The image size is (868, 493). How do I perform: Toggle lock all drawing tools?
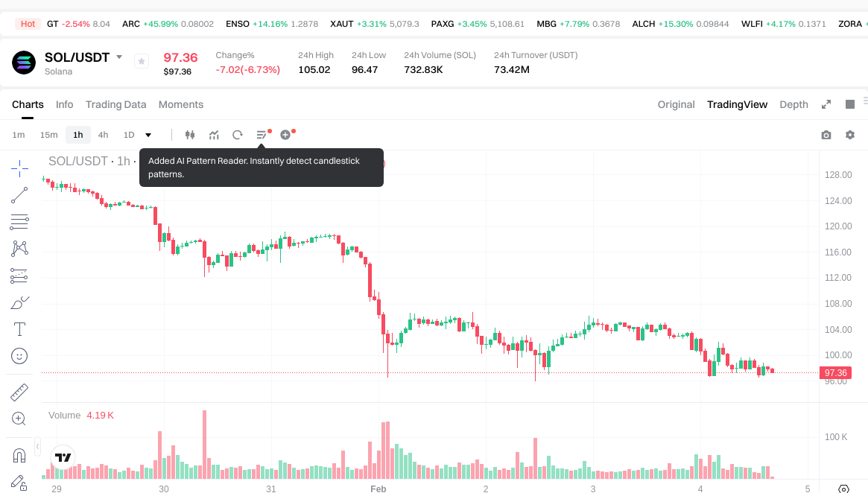coord(19,482)
